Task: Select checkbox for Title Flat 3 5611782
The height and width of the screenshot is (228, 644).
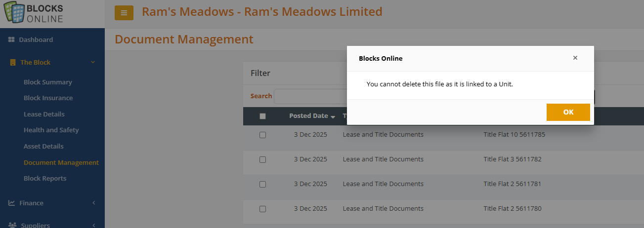Action: coord(262,159)
